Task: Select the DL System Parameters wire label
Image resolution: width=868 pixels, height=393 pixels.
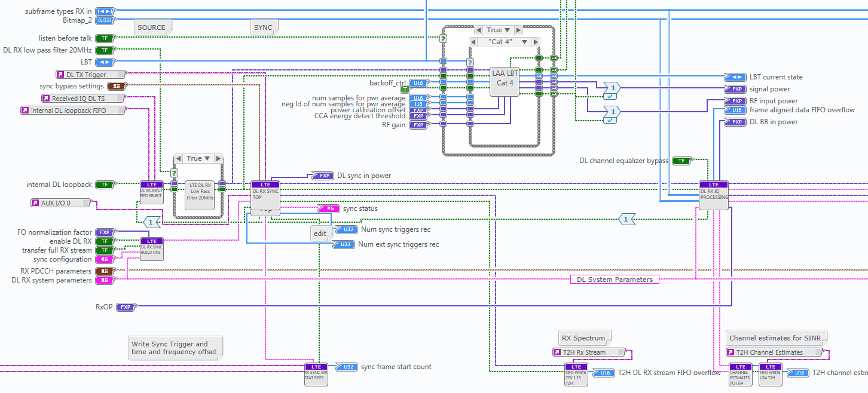Action: 615,280
